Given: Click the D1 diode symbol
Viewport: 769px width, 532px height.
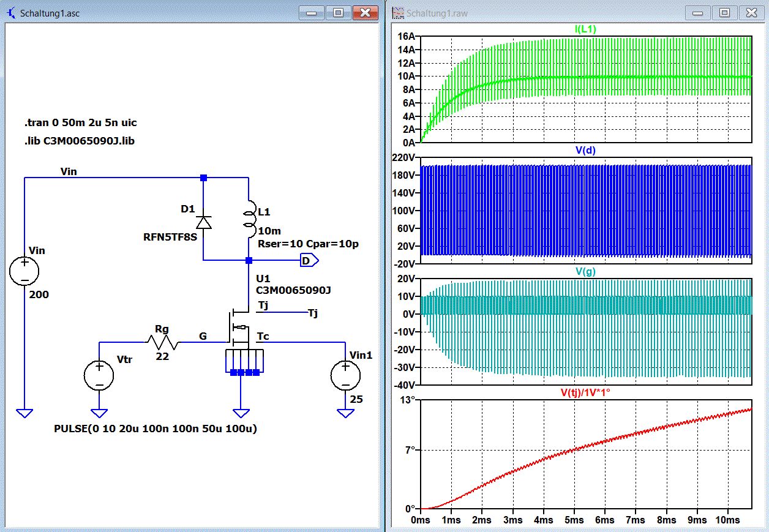Looking at the screenshot, I should [x=203, y=222].
